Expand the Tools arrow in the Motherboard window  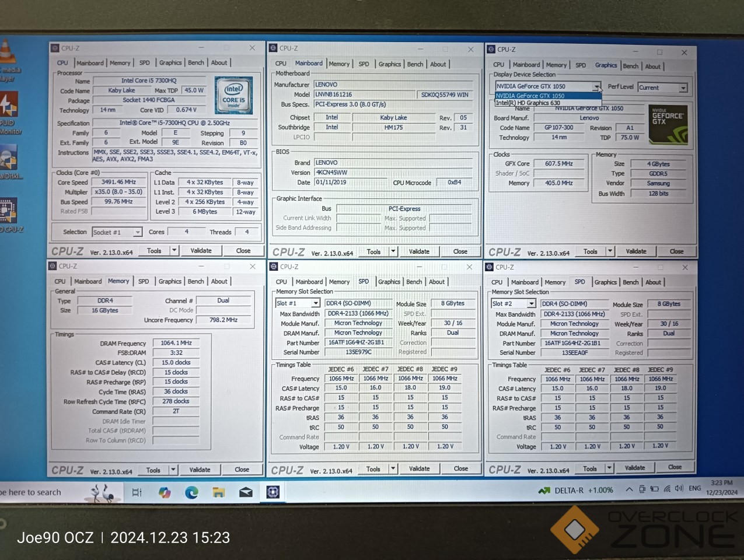pyautogui.click(x=393, y=251)
